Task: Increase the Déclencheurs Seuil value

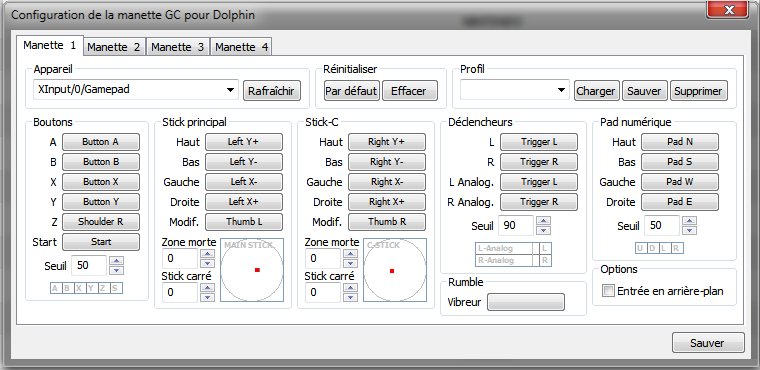Action: tap(544, 221)
